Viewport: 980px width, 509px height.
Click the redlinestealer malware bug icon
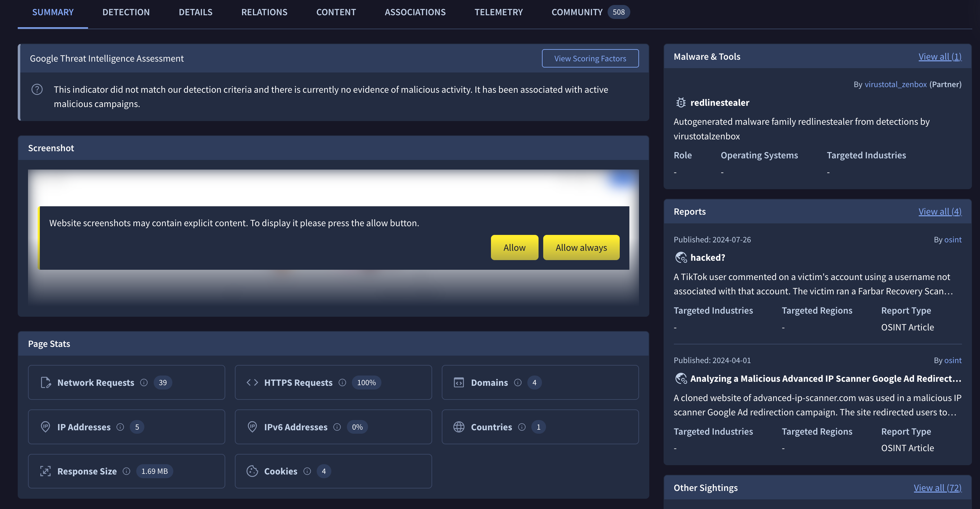681,103
